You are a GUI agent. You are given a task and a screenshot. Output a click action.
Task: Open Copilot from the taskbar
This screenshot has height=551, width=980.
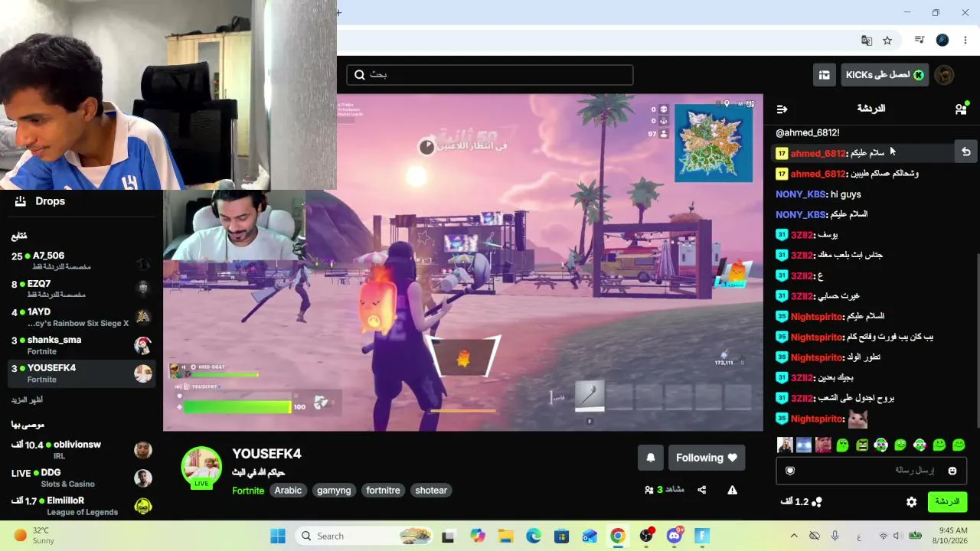pos(478,536)
